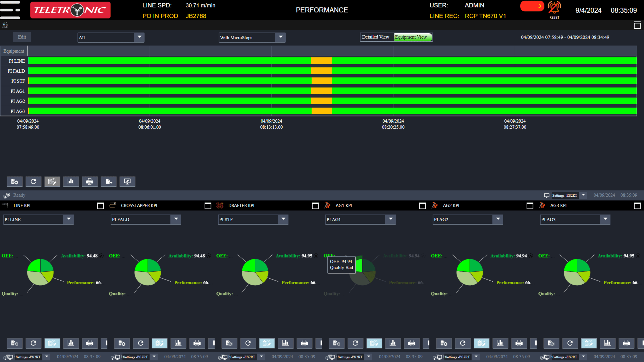Expand the PI FALD equipment selector
Image resolution: width=644 pixels, height=362 pixels.
pyautogui.click(x=176, y=219)
